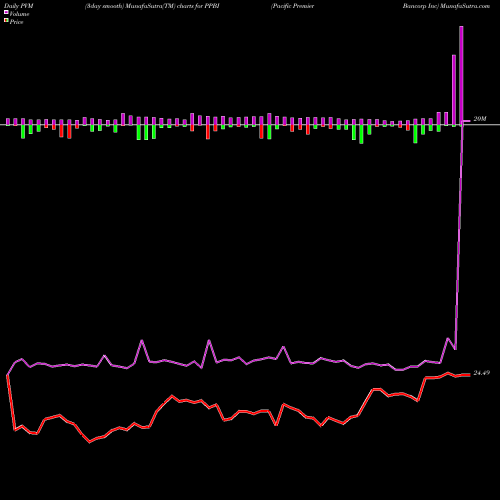Click the 24.49 price value label
500x500 pixels.
482,373
